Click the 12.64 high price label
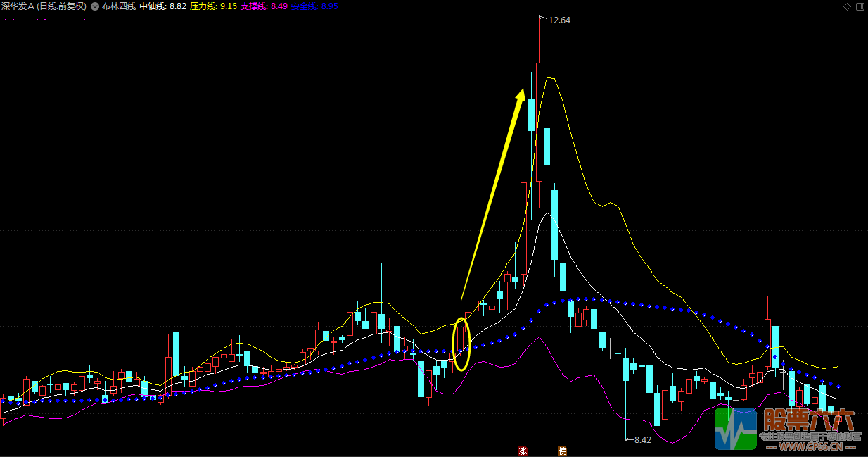Screen dimensions: 868x457 coord(559,20)
